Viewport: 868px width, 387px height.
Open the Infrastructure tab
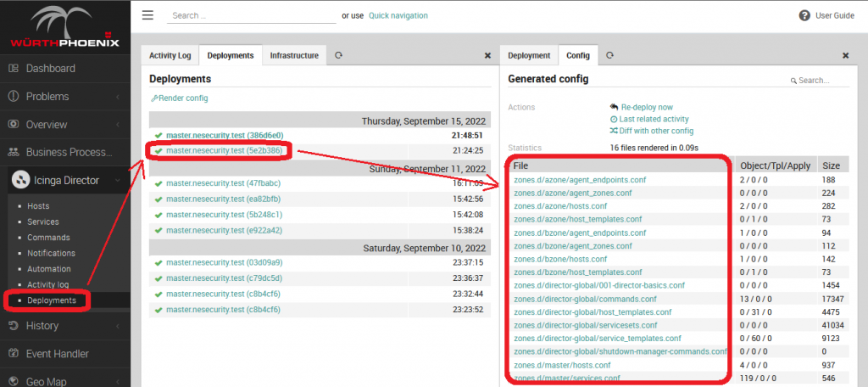pos(294,55)
